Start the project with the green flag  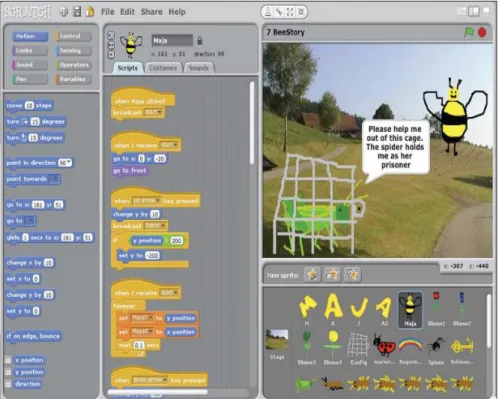coord(469,32)
